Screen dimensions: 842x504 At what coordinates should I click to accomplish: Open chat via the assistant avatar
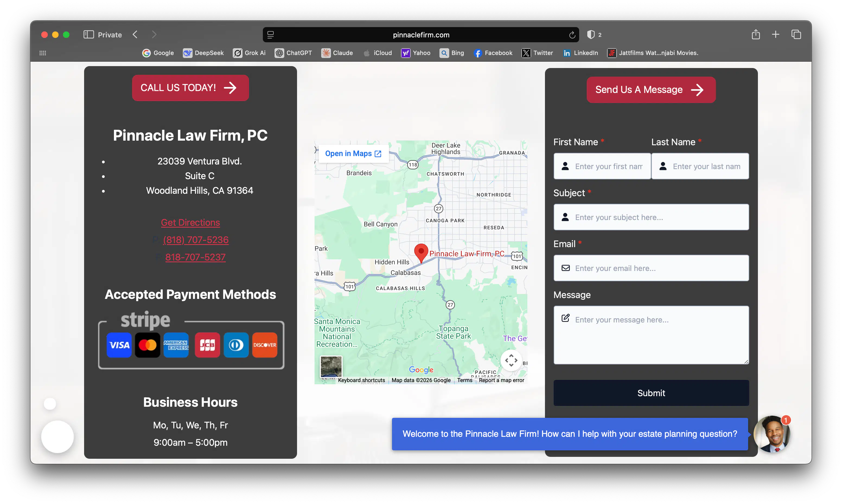pyautogui.click(x=772, y=434)
